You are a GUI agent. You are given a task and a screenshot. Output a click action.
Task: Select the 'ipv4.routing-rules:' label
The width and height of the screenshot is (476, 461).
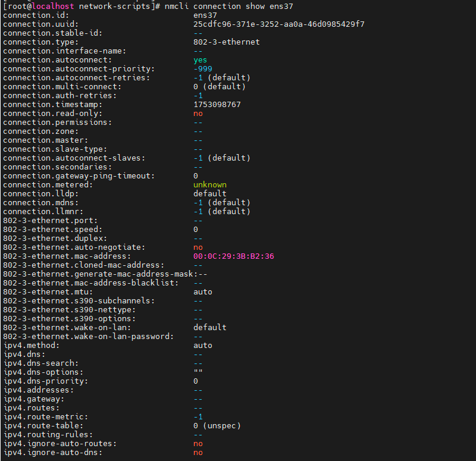tap(48, 435)
